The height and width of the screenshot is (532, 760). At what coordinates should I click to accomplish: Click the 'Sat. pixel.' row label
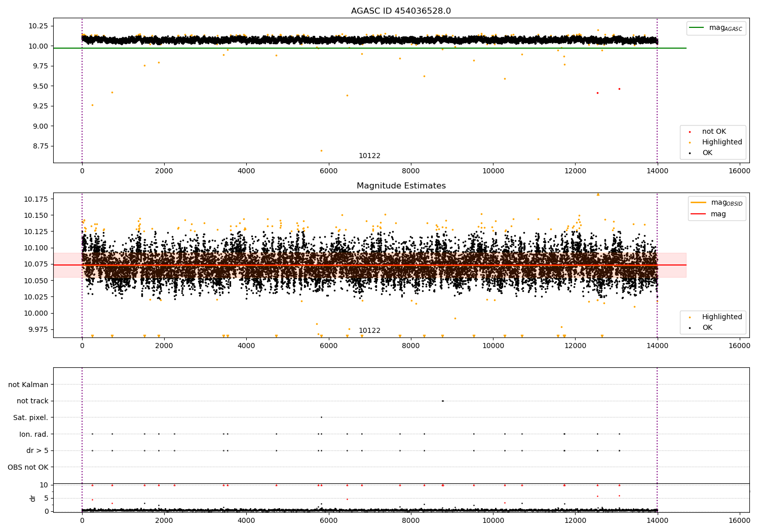(x=31, y=417)
